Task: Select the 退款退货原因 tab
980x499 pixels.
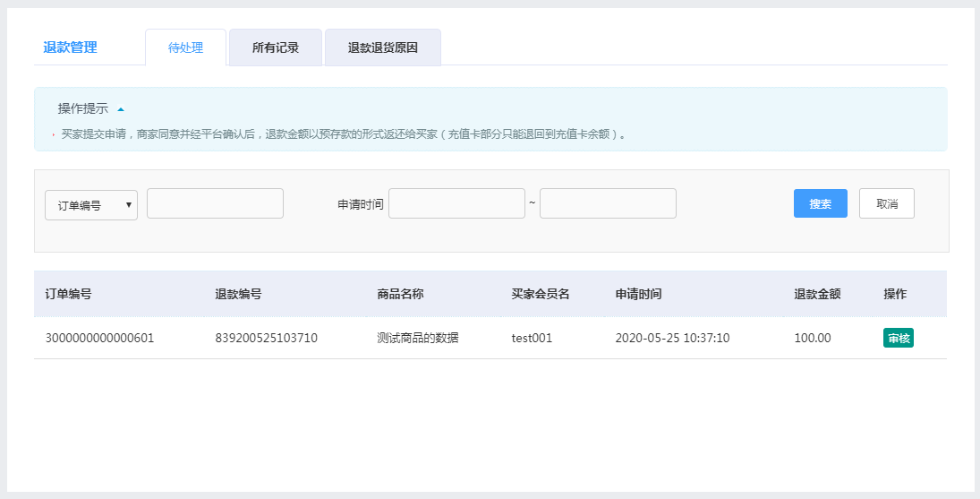Action: [382, 47]
